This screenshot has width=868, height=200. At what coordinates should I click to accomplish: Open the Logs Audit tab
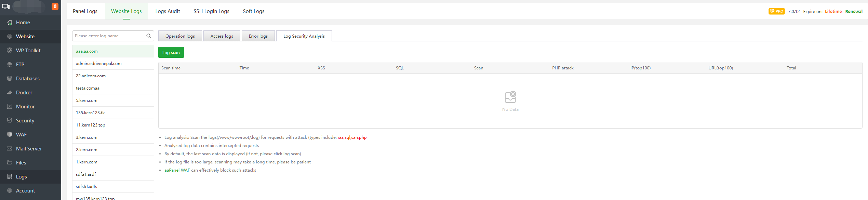click(168, 11)
